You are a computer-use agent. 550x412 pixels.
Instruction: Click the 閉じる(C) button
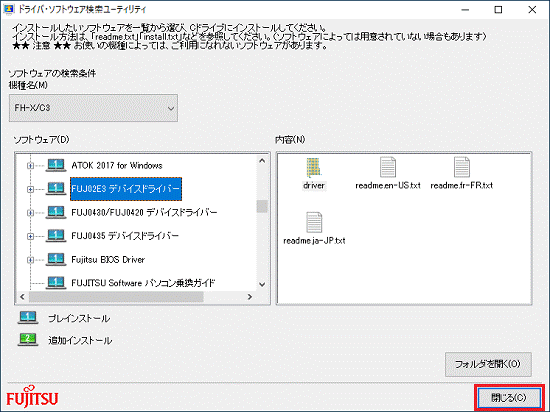pos(509,398)
